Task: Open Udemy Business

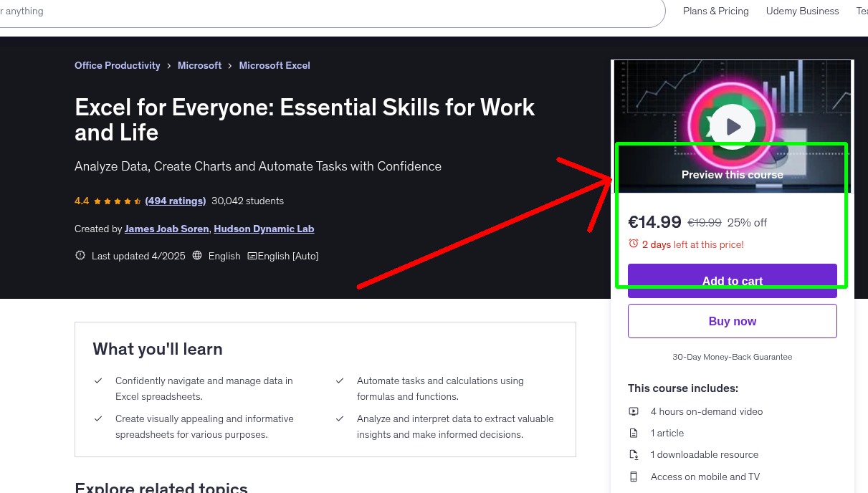Action: pos(802,11)
